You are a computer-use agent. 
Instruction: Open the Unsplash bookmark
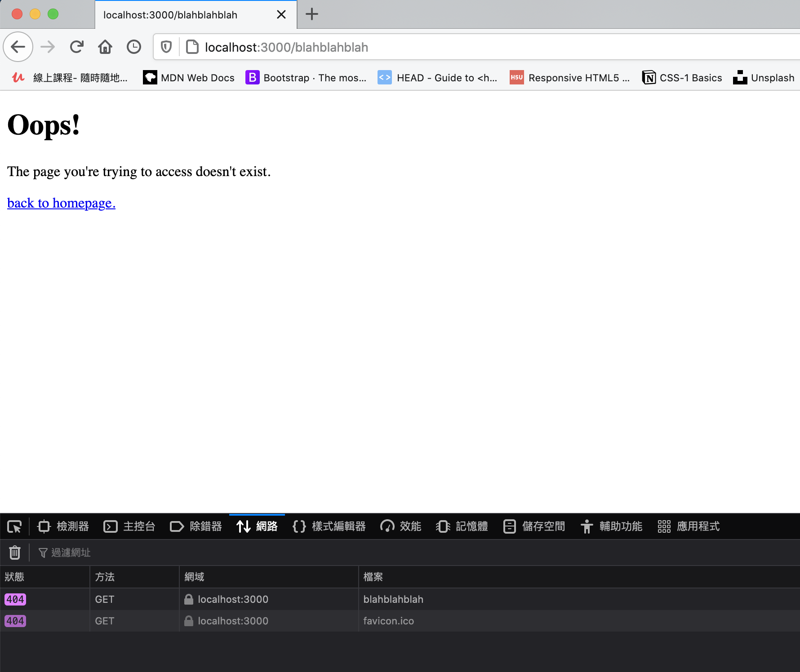[764, 78]
